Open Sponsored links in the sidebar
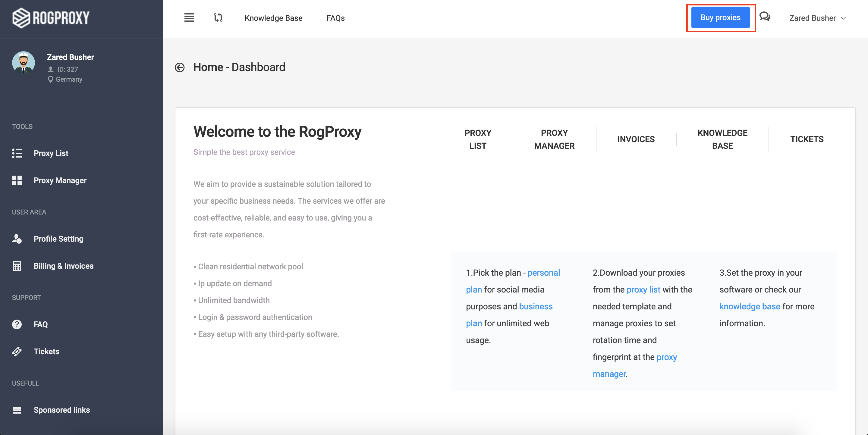 (62, 410)
